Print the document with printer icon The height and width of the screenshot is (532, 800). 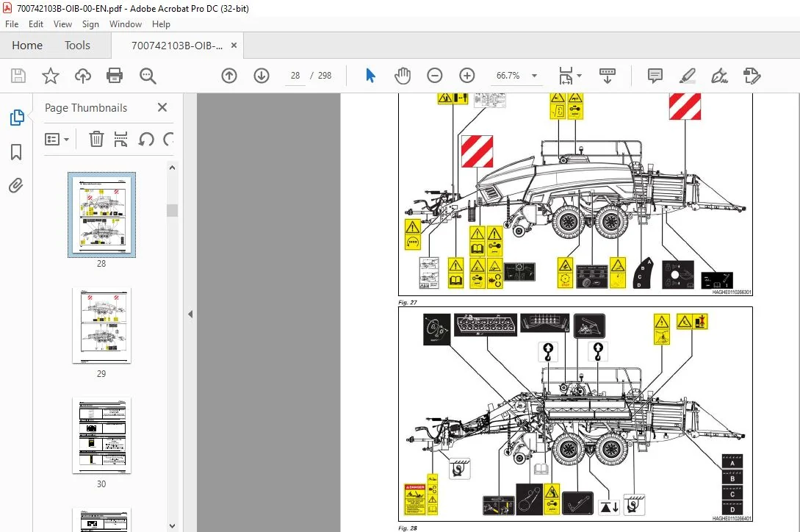115,76
